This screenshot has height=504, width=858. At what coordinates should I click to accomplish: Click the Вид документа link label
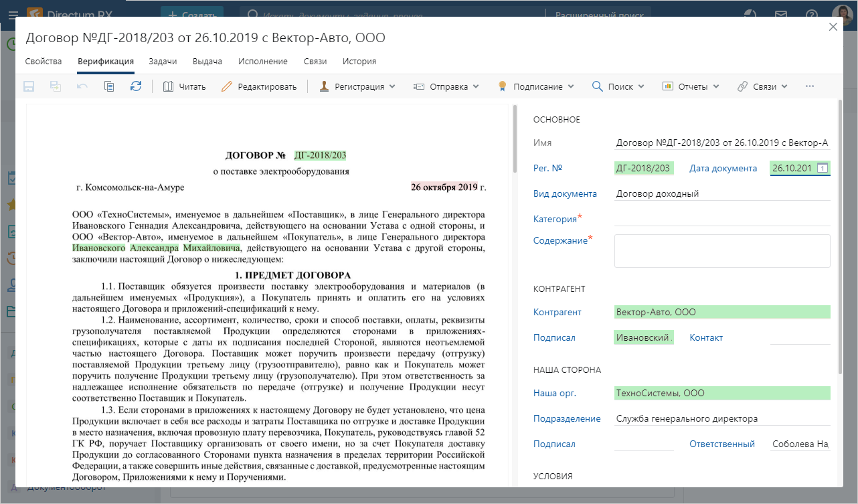[564, 193]
